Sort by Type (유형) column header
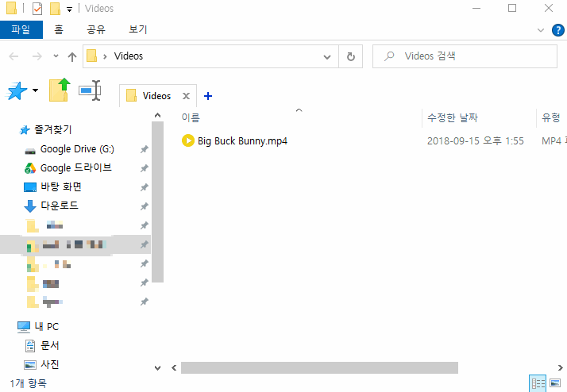The image size is (567, 392). click(x=551, y=117)
